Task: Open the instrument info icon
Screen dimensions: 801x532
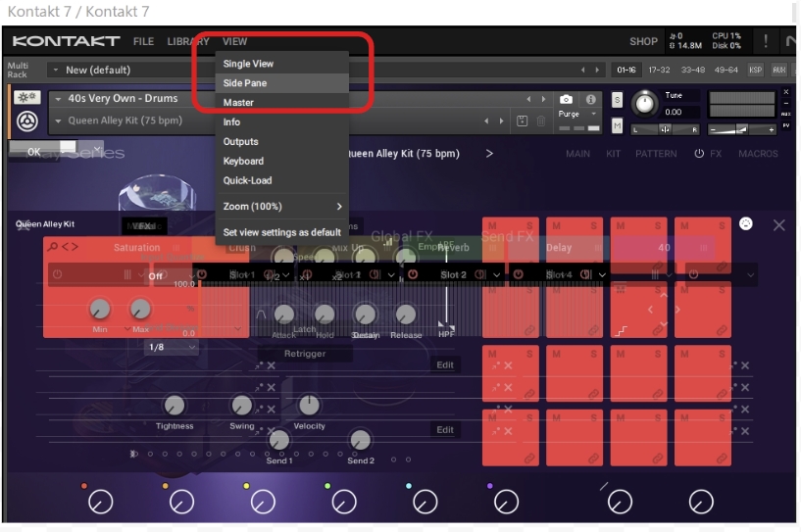Action: pyautogui.click(x=590, y=99)
